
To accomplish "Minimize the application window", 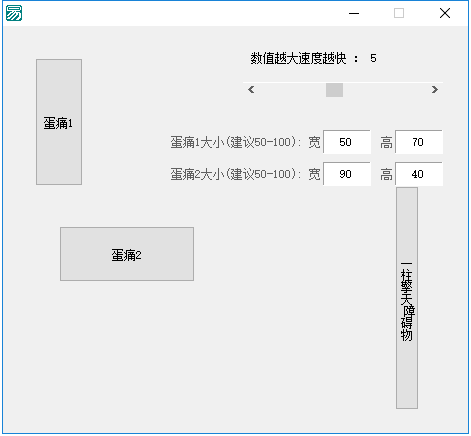I will pyautogui.click(x=354, y=13).
